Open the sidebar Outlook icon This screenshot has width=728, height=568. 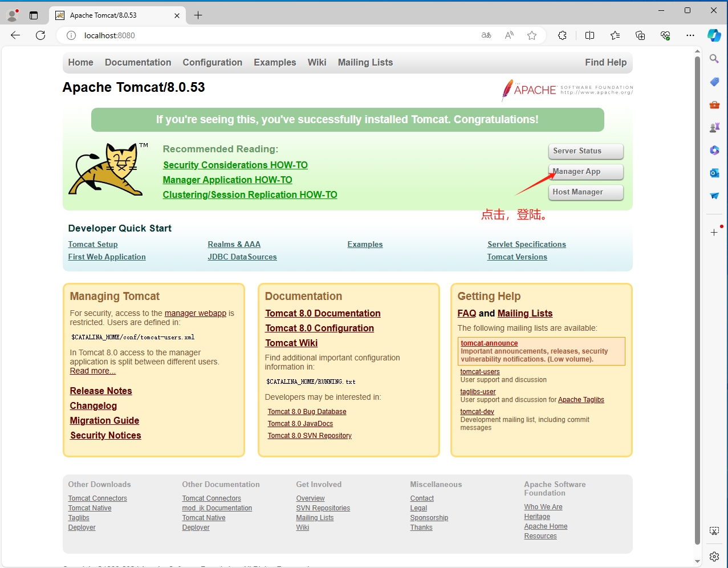click(x=714, y=173)
